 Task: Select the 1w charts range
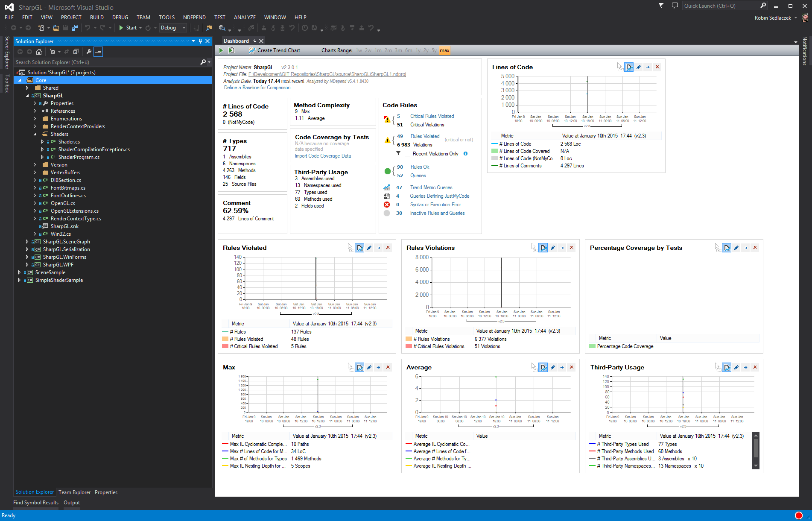(x=359, y=50)
